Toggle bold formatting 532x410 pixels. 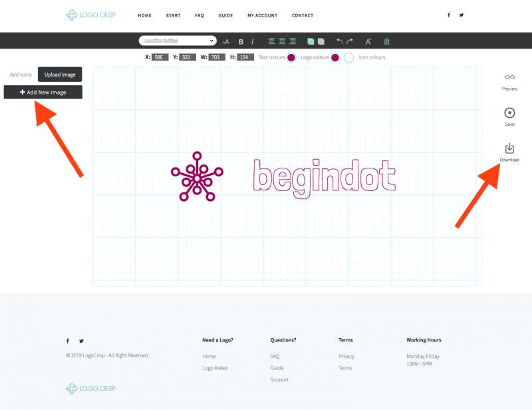pos(241,42)
